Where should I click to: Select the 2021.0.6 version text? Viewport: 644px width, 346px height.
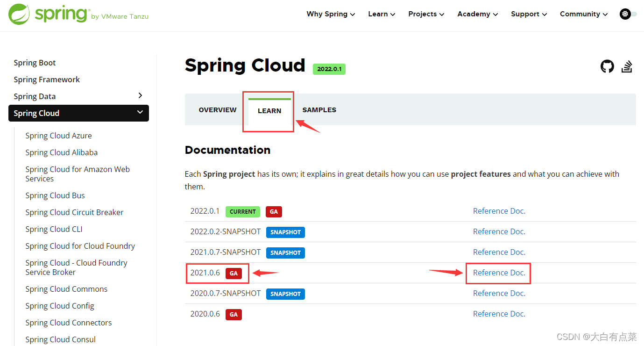click(205, 273)
